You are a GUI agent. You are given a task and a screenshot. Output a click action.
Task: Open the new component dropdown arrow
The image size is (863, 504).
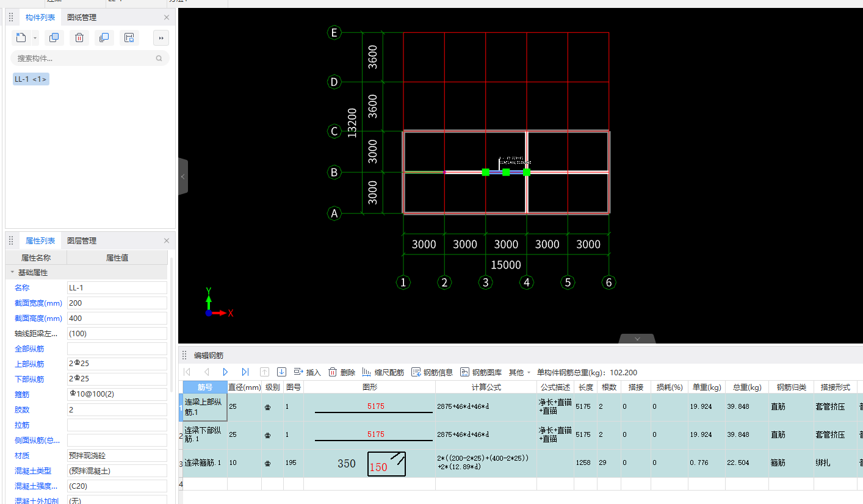tap(35, 38)
